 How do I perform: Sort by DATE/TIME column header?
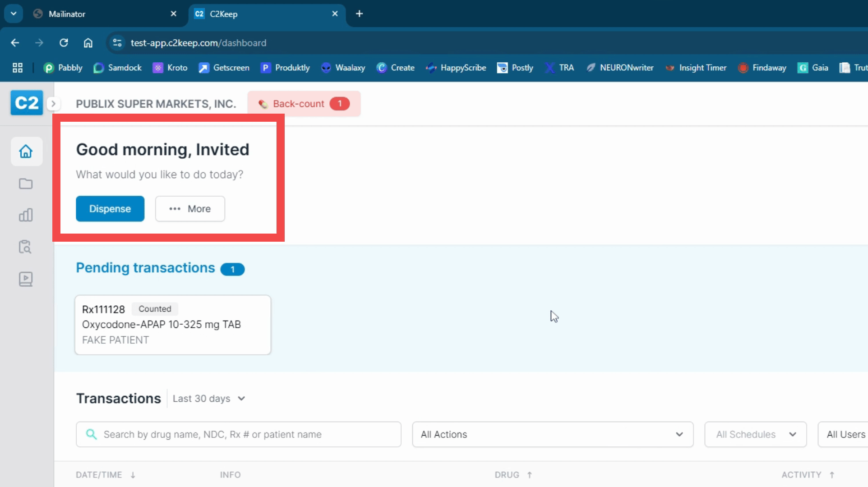pos(106,475)
